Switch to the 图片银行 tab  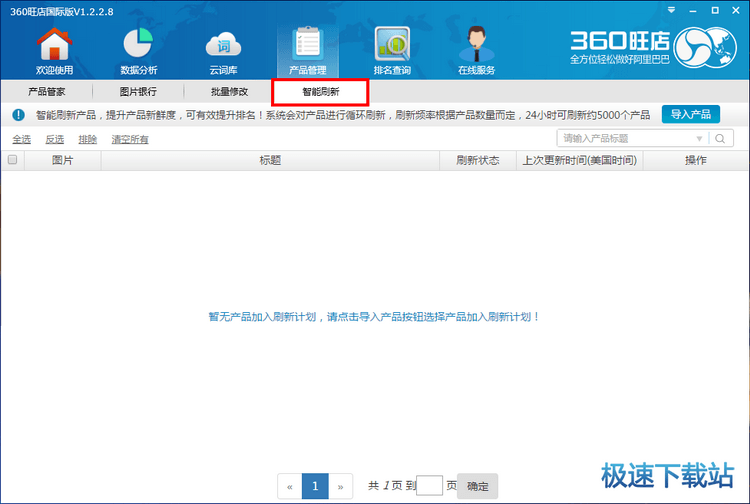pyautogui.click(x=138, y=91)
